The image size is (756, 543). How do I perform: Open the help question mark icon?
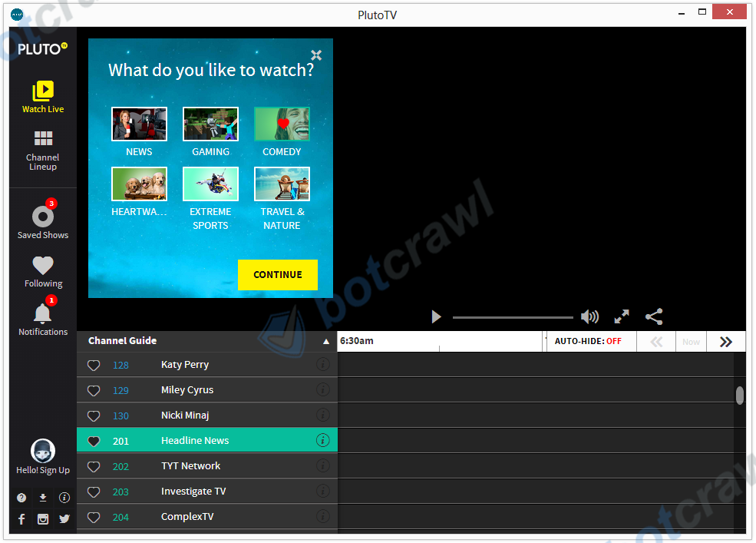tap(21, 498)
